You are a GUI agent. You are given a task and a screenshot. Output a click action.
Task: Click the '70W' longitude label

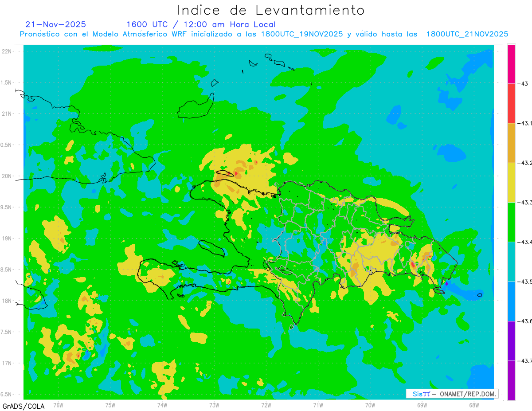pyautogui.click(x=370, y=405)
